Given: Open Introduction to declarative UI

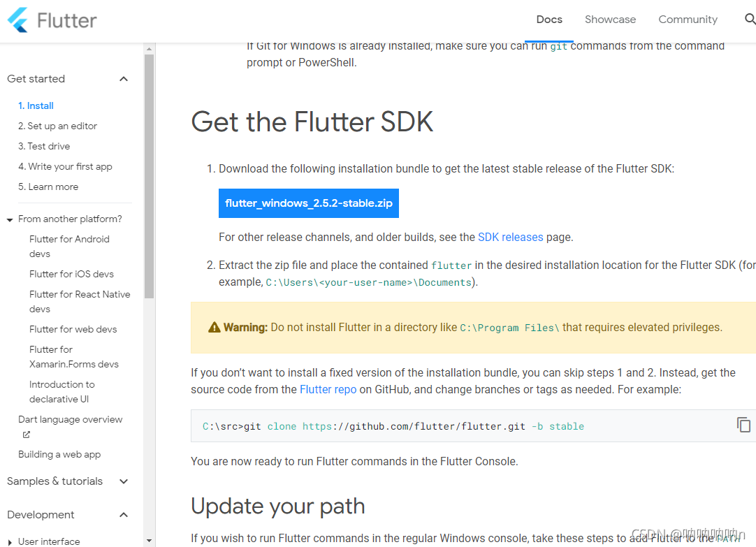Looking at the screenshot, I should tap(61, 392).
